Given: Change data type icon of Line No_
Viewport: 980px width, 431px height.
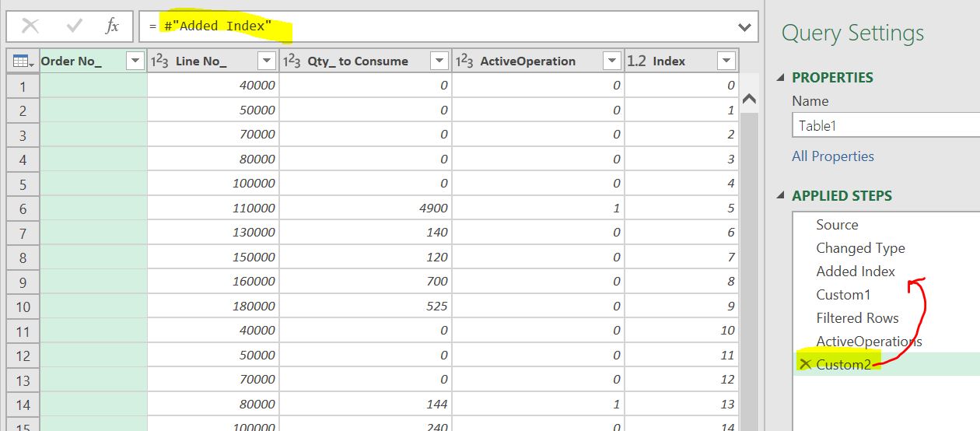Looking at the screenshot, I should [159, 61].
